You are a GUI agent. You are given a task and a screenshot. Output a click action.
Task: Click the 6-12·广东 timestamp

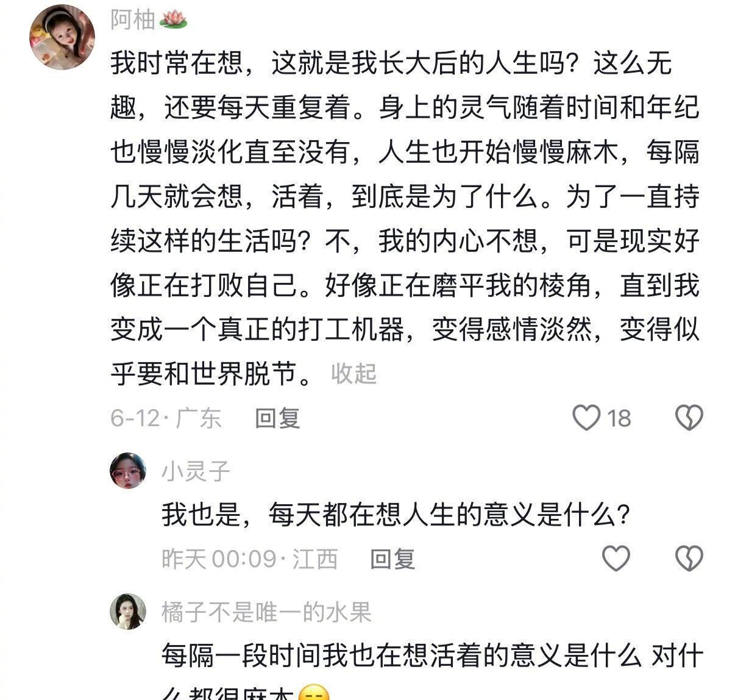[x=166, y=418]
